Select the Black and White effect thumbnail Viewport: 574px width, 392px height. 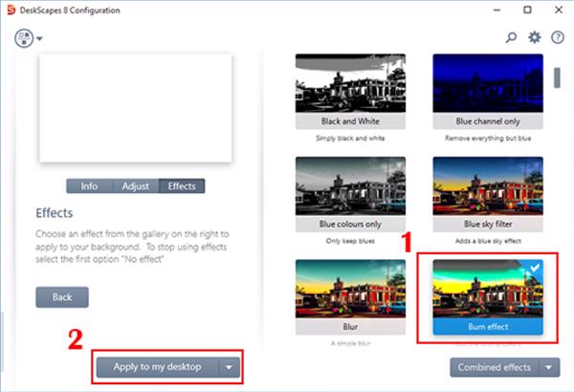(x=350, y=91)
